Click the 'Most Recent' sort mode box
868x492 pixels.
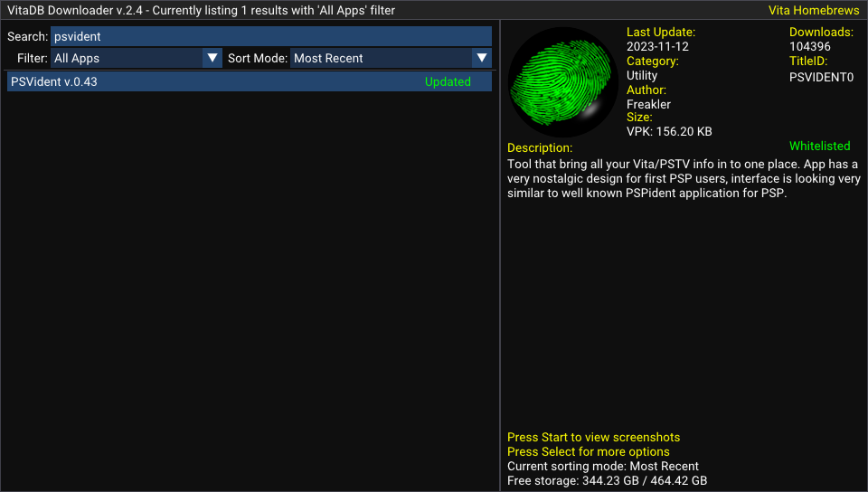point(382,58)
